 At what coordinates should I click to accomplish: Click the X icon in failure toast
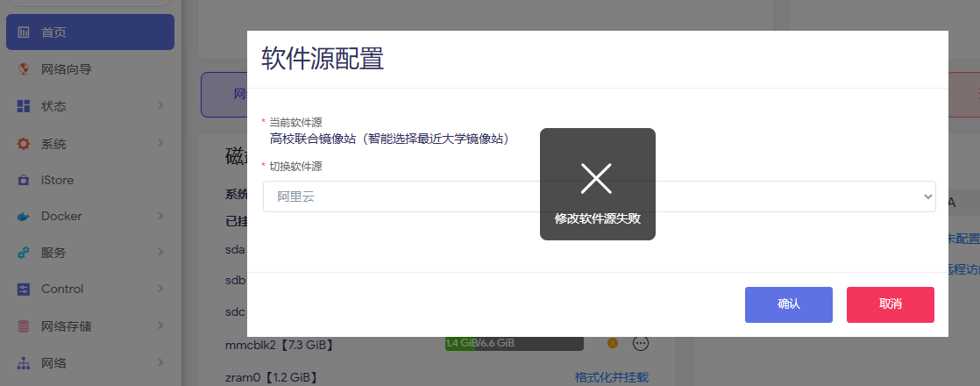[596, 178]
